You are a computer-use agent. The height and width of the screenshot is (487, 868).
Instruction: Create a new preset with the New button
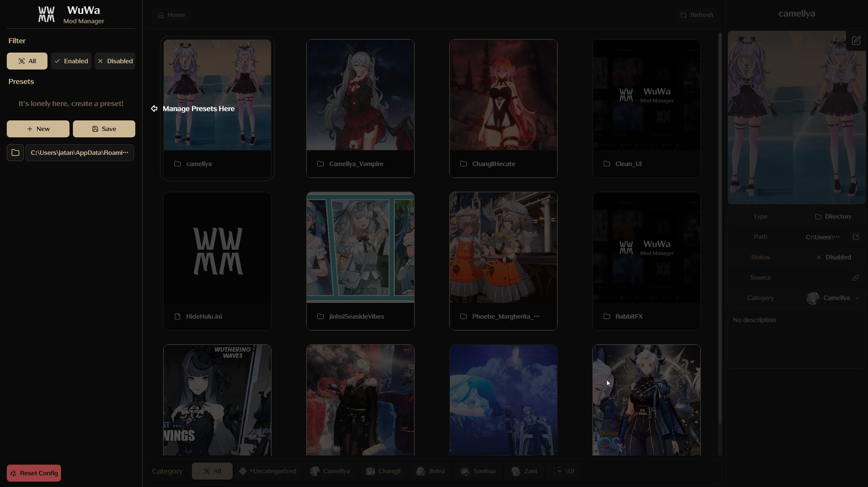pos(38,129)
